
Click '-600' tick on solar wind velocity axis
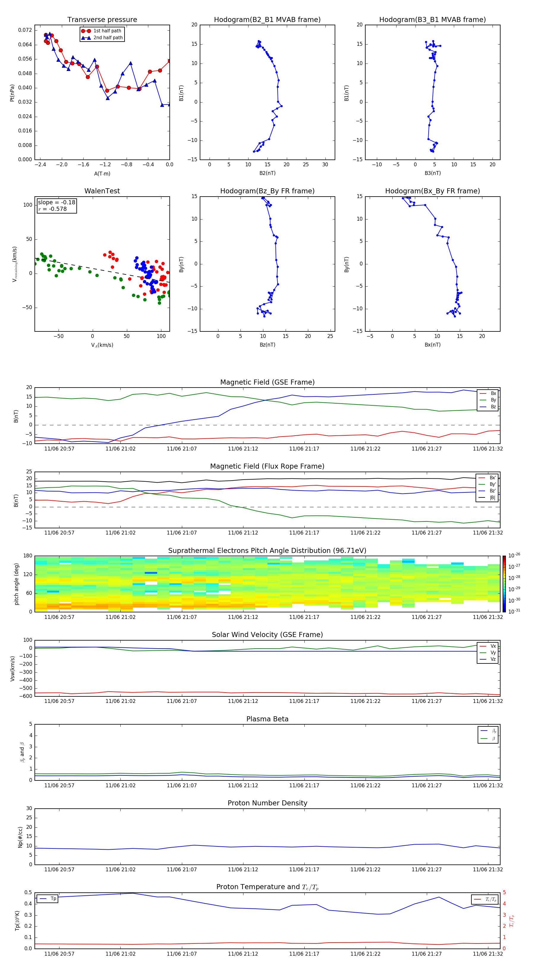click(x=26, y=696)
